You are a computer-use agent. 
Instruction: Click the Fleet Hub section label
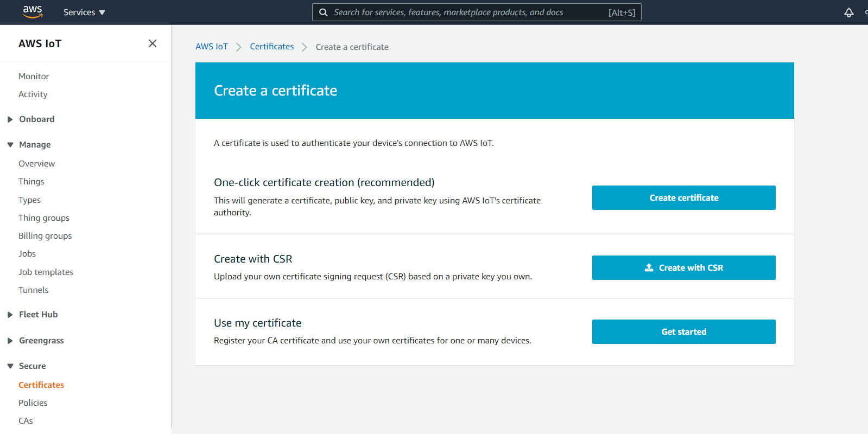tap(39, 315)
